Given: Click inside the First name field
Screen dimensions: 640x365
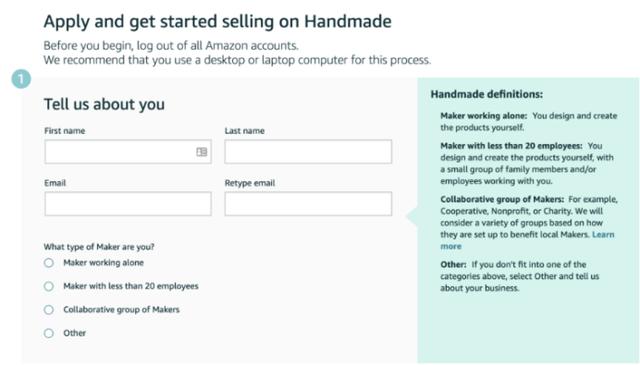Looking at the screenshot, I should (128, 152).
